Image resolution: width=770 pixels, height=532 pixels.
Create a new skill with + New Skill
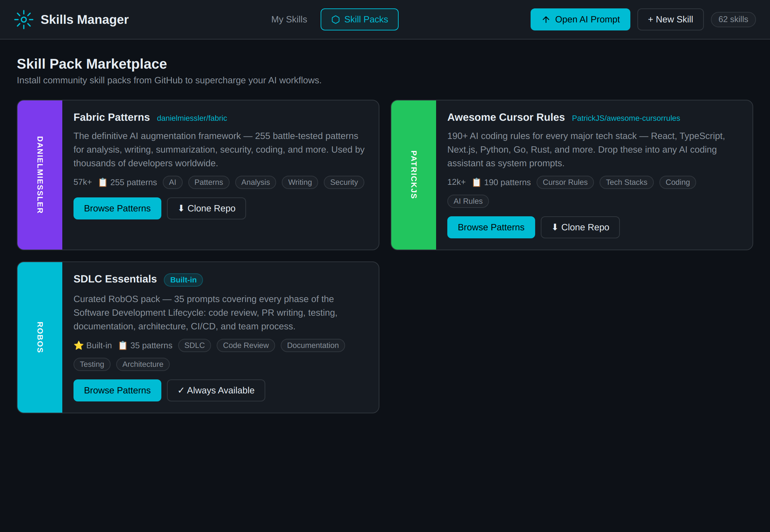pos(670,20)
